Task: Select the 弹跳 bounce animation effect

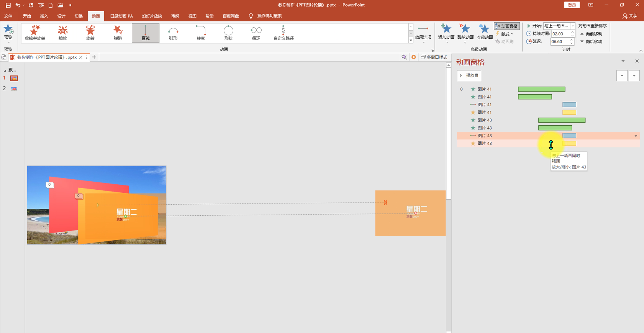Action: coord(118,33)
